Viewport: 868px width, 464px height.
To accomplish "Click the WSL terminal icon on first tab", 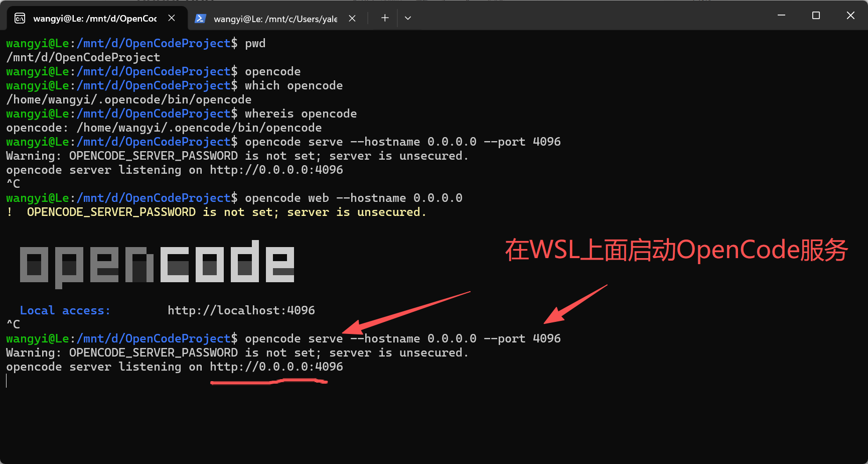I will pyautogui.click(x=20, y=18).
